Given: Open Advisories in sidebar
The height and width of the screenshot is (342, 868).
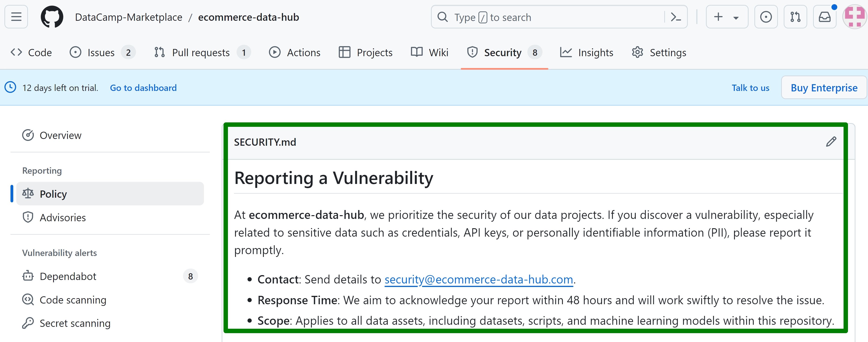Looking at the screenshot, I should 110,217.
